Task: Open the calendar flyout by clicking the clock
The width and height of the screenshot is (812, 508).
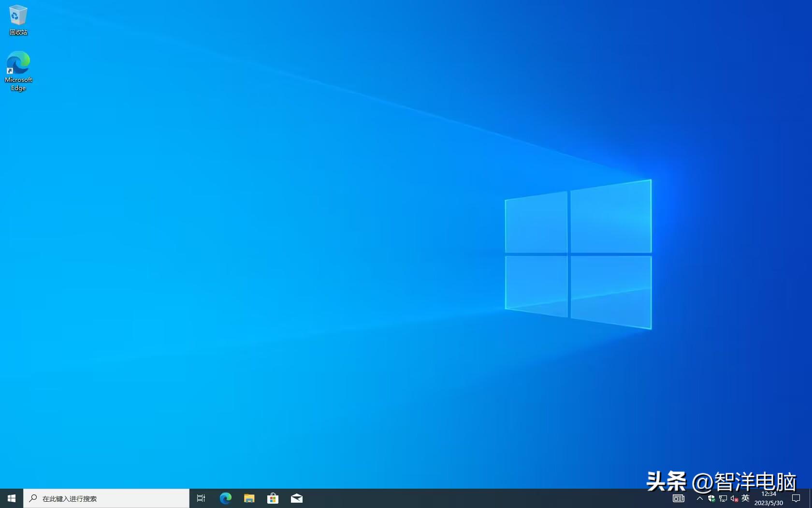Action: (769, 494)
